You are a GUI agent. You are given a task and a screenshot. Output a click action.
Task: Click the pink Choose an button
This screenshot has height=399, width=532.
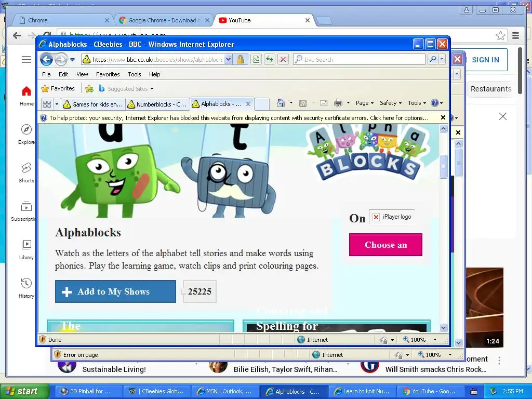tap(385, 245)
